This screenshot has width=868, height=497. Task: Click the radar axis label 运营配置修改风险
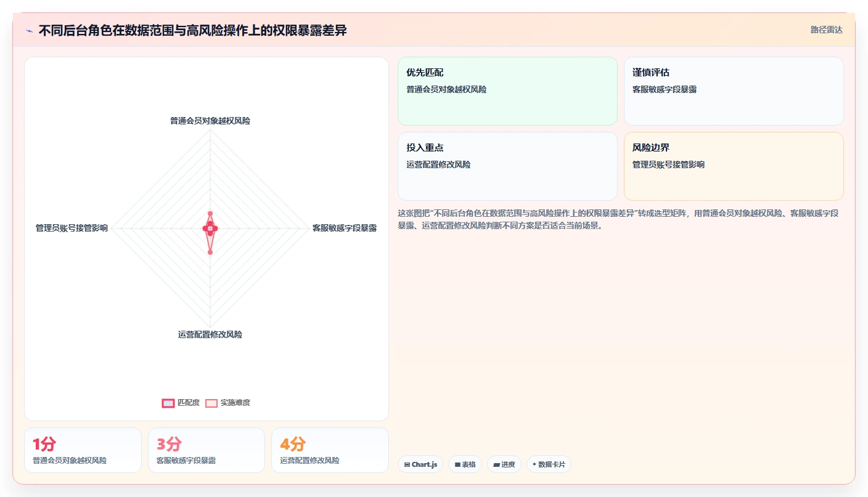[210, 334]
